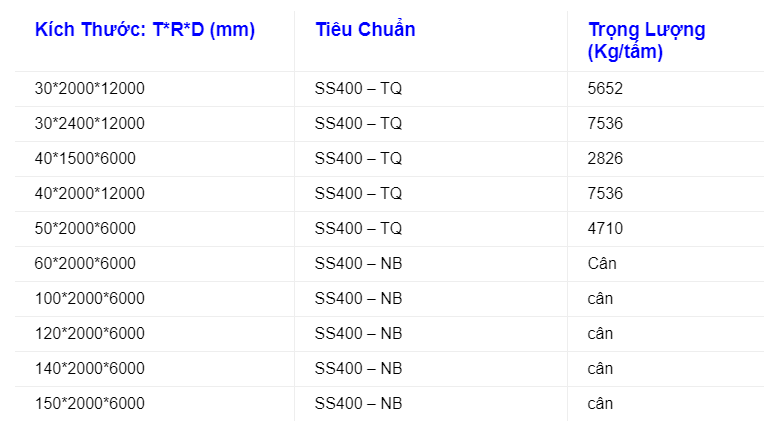The height and width of the screenshot is (444, 776).
Task: Select the 30*2000*12000 size cell
Action: [90, 89]
